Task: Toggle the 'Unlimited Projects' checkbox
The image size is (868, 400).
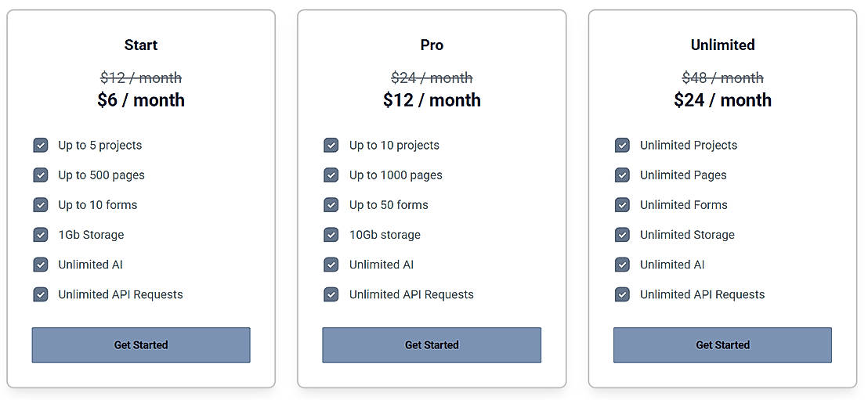Action: [x=623, y=146]
